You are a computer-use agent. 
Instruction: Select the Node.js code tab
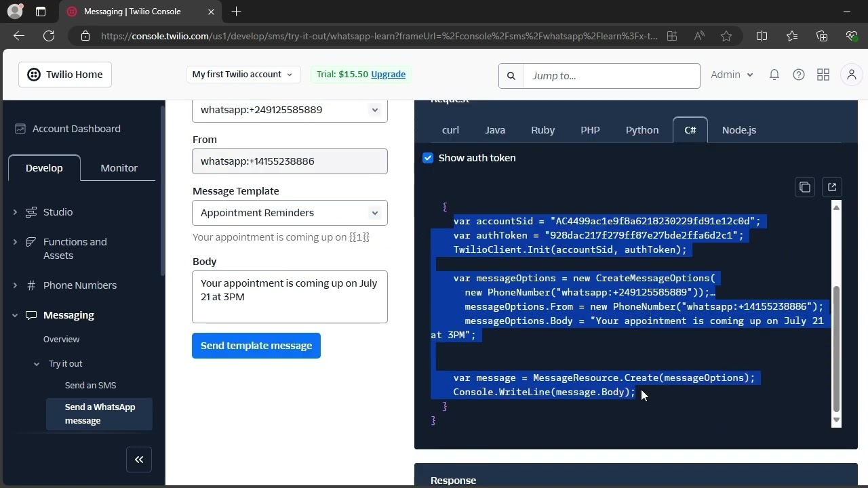point(739,130)
